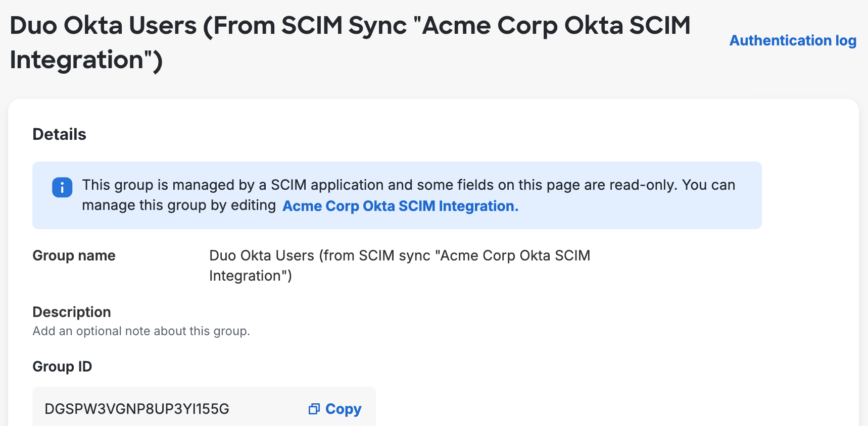
Task: Select the Acme Corp Okta SCIM Integration text
Action: coord(400,206)
